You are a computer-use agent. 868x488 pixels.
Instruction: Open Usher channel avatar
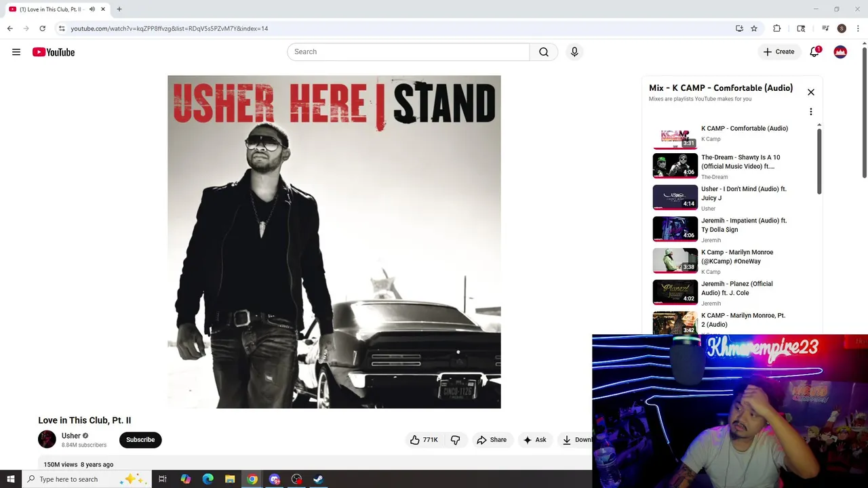click(47, 439)
